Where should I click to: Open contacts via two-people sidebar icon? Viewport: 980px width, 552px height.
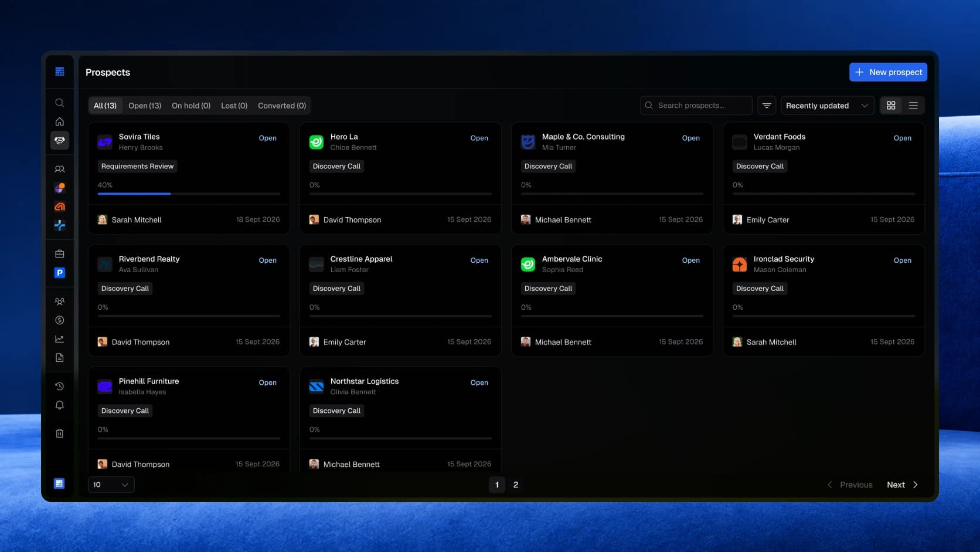(x=59, y=169)
